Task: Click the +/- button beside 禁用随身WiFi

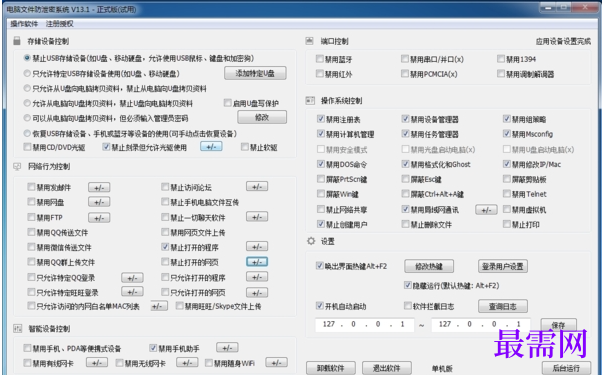Action: pos(276,363)
